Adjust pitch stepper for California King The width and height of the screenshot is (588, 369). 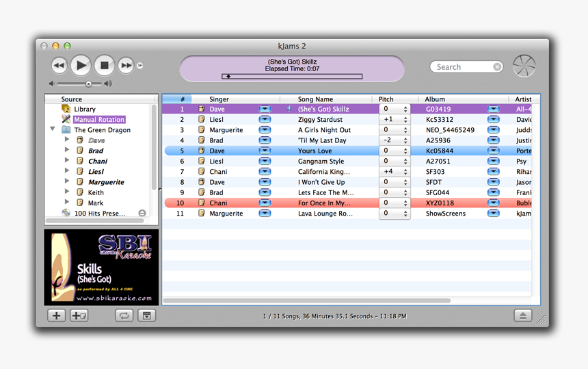405,172
